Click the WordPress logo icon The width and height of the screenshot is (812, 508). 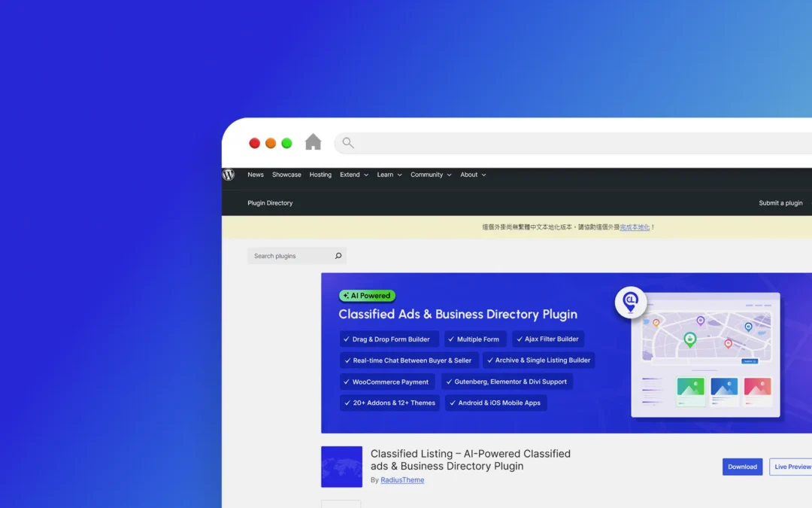click(229, 175)
